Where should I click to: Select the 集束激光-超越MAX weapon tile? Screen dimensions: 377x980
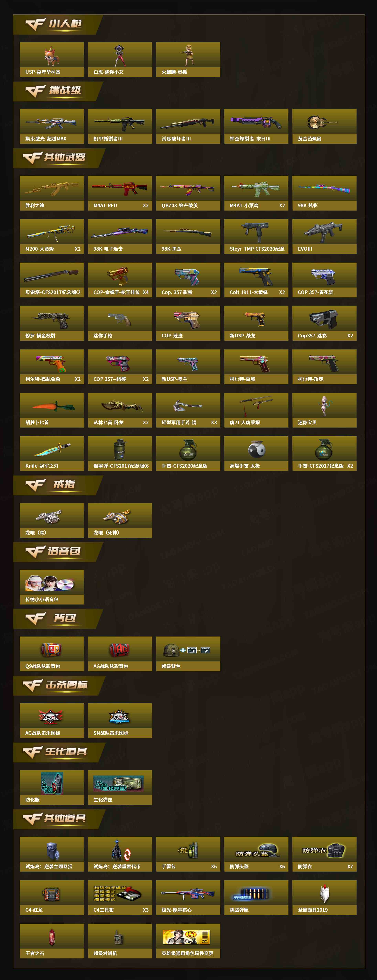[x=52, y=126]
